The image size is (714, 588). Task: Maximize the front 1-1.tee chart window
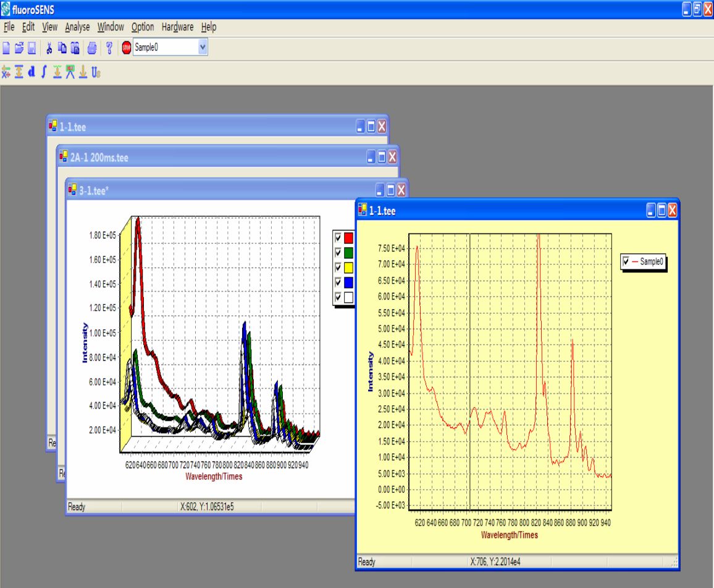tap(661, 211)
